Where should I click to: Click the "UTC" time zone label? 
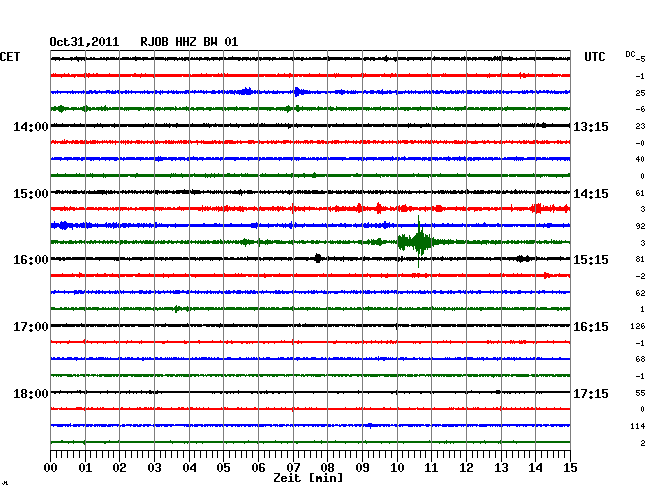pos(594,57)
